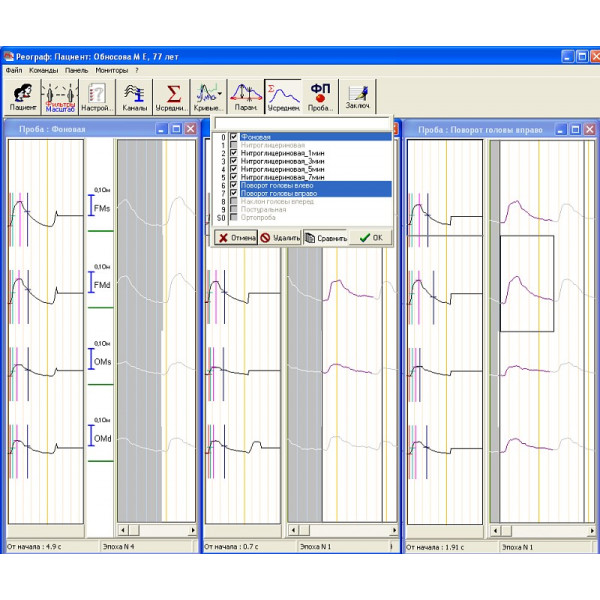600x600 pixels.
Task: Select Нитроглицериновая_1мин list entry text
Action: 282,153
